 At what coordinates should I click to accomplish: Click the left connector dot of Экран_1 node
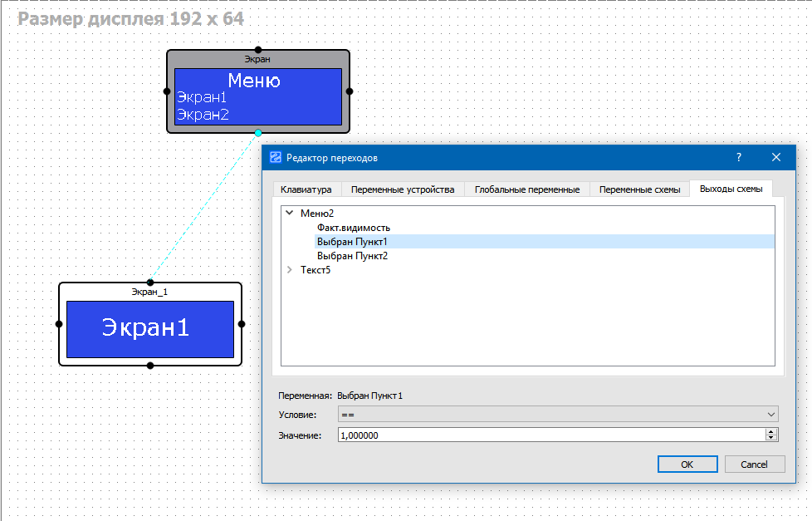tap(59, 324)
